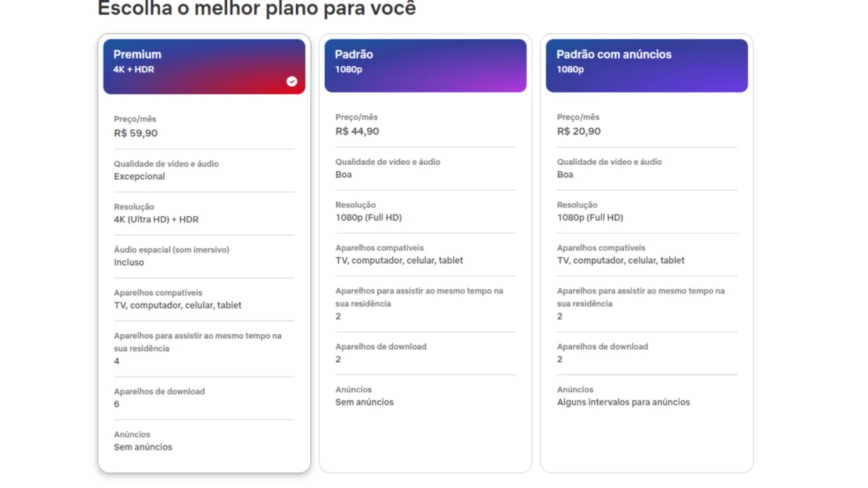
Task: Click the white checkmark on Premium card
Action: (292, 82)
